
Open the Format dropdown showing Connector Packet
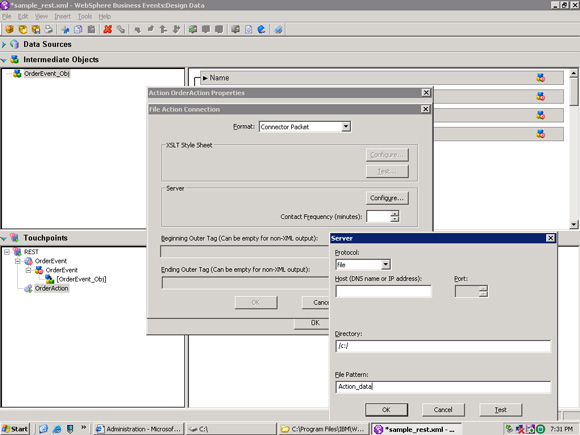coord(346,127)
